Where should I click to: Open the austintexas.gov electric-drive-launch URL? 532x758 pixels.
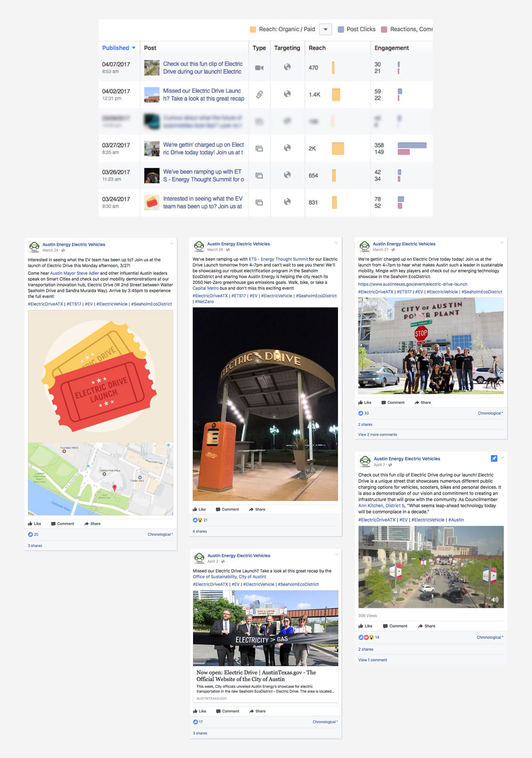413,285
